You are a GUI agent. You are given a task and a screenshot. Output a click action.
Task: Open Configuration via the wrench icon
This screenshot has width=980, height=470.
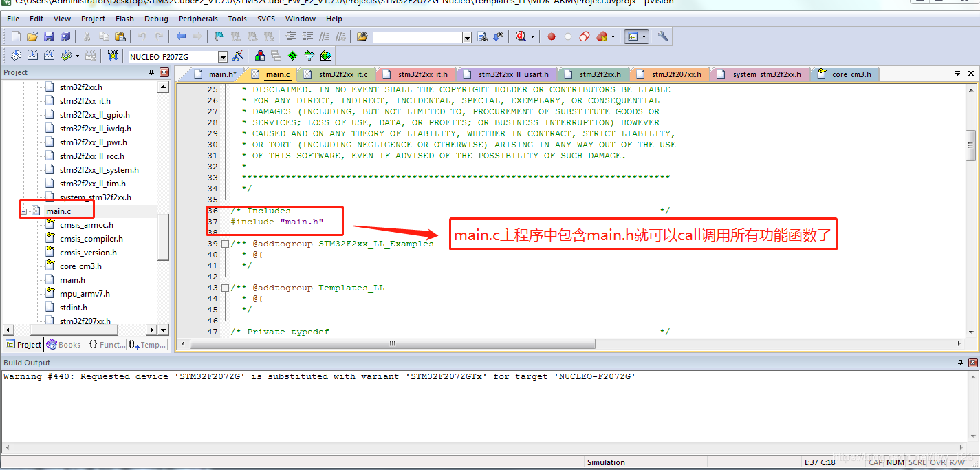tap(663, 36)
